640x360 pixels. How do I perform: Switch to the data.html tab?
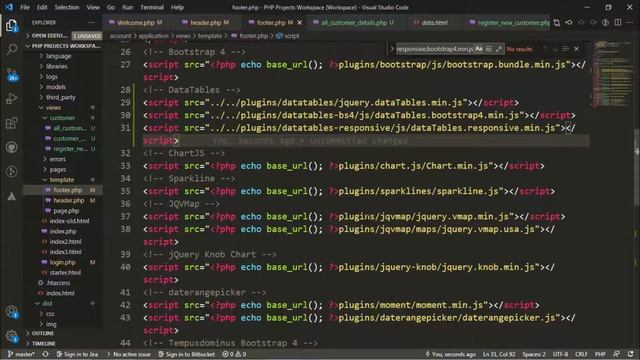(x=434, y=23)
